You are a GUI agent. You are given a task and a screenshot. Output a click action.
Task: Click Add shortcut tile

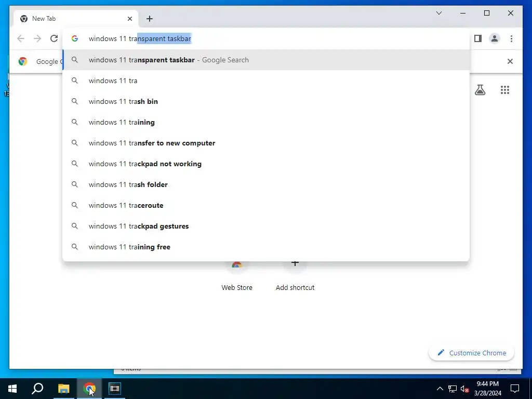coord(295,276)
